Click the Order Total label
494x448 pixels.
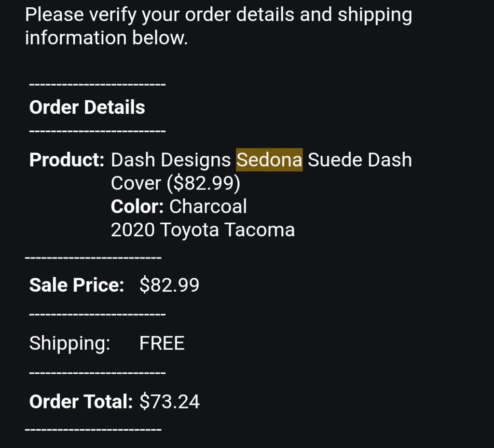81,402
